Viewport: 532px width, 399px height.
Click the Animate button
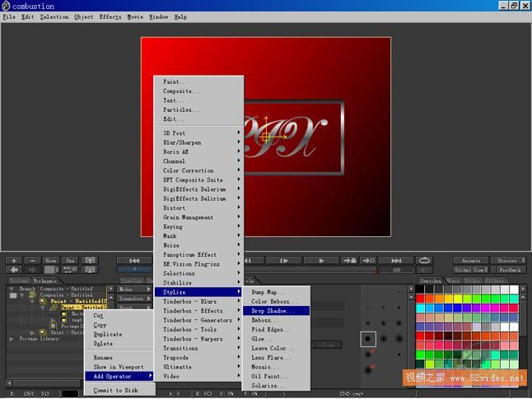click(x=471, y=260)
